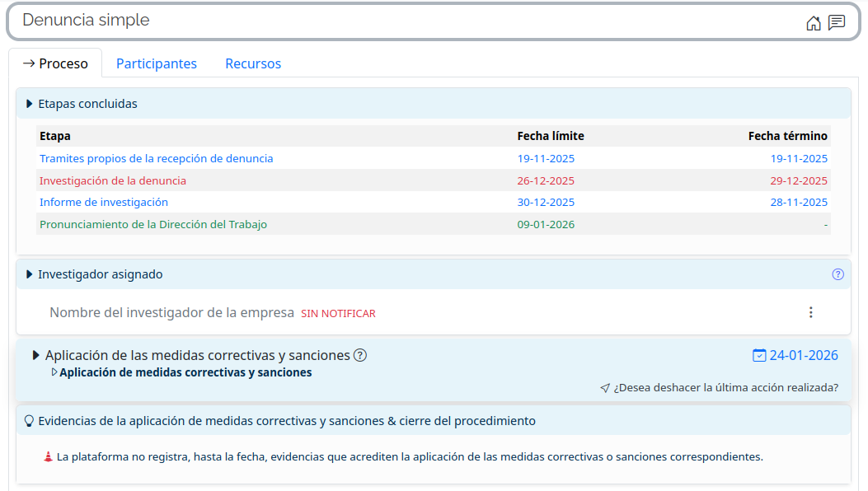Click calendar icon next to 24-01-2026
Image resolution: width=868 pixels, height=491 pixels.
pos(759,355)
